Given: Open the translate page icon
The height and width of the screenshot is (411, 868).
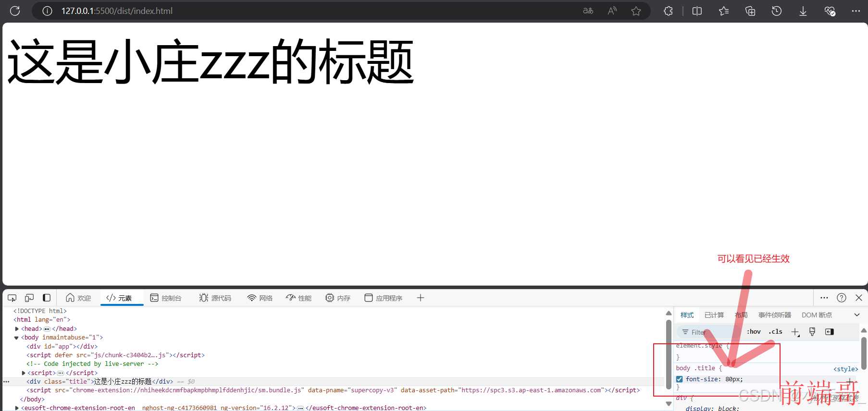Looking at the screenshot, I should tap(588, 11).
